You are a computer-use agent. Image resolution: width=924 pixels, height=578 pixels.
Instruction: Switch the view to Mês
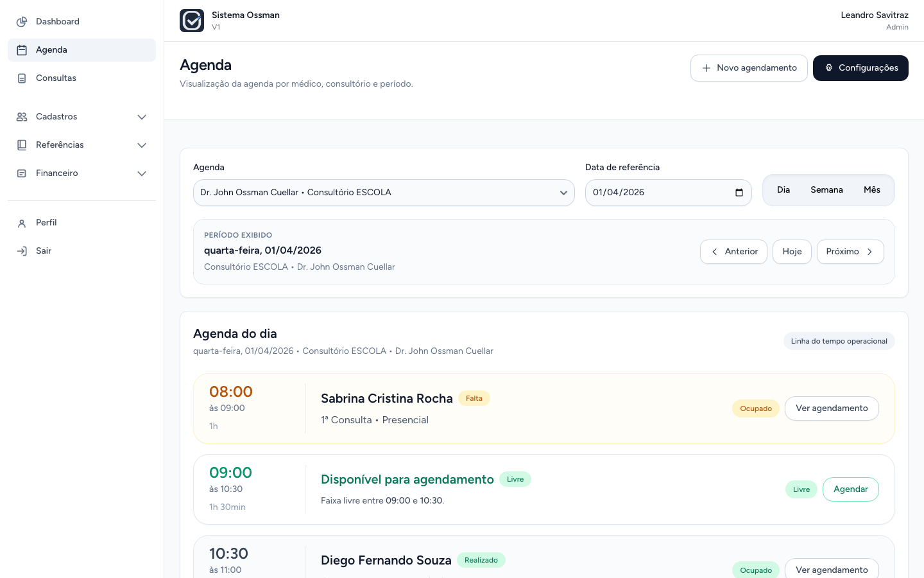click(x=872, y=190)
